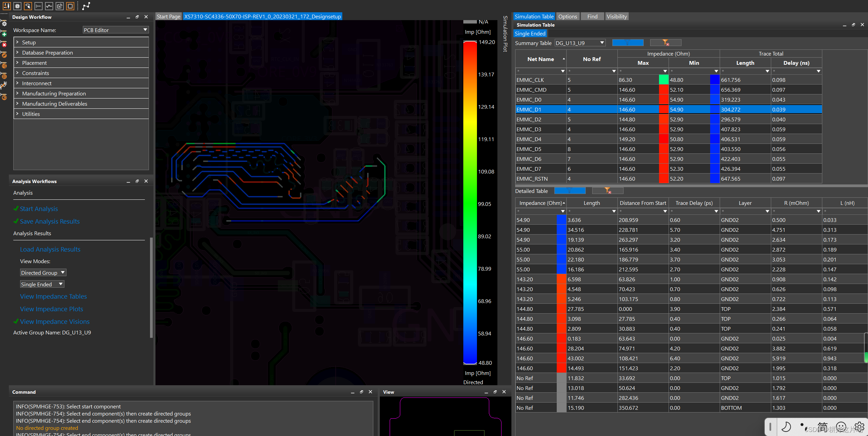868x436 pixels.
Task: Select the EMMC_D4 row in summary table
Action: tap(529, 139)
